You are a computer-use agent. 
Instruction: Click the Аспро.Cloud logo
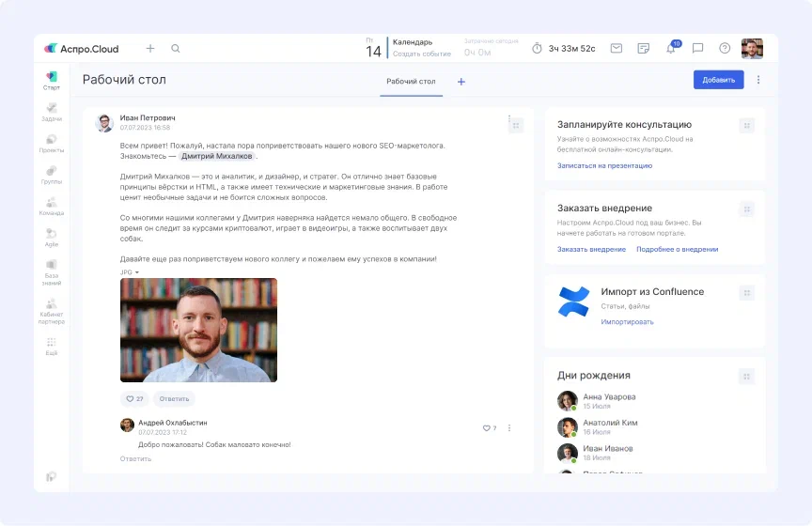click(82, 49)
